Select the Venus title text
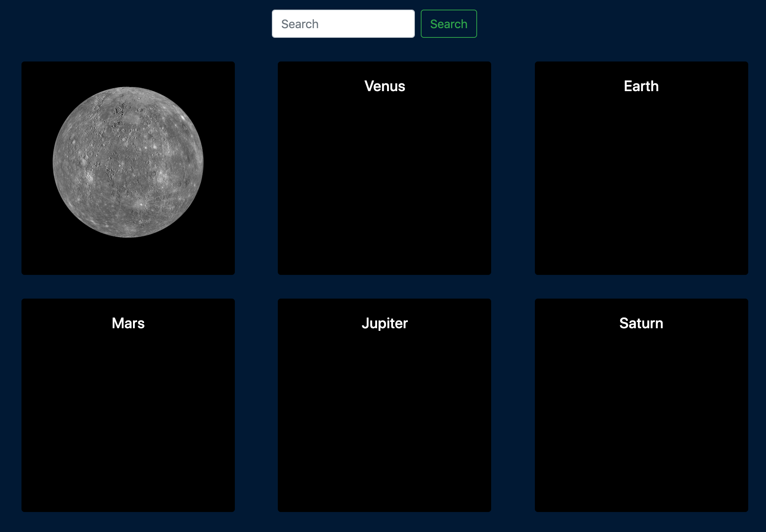Image resolution: width=766 pixels, height=532 pixels. point(384,86)
